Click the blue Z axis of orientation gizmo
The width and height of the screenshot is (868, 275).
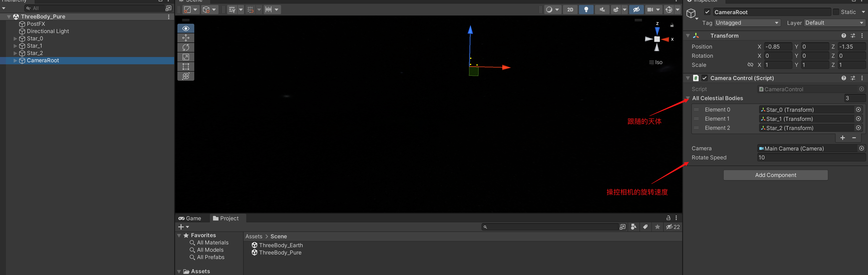657,31
